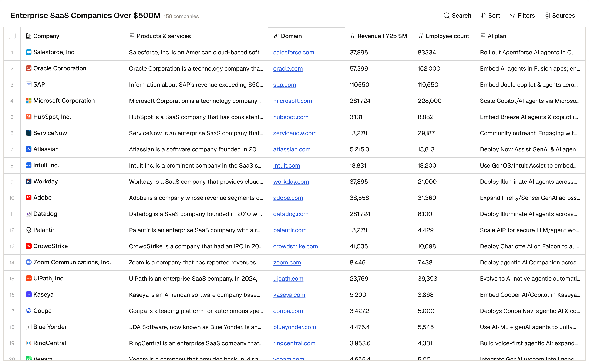Follow the servicenow.com link

(x=295, y=133)
